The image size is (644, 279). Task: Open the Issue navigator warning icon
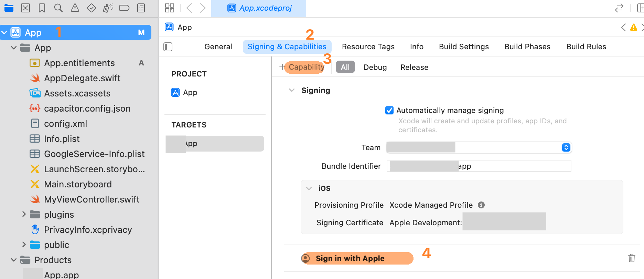[75, 8]
